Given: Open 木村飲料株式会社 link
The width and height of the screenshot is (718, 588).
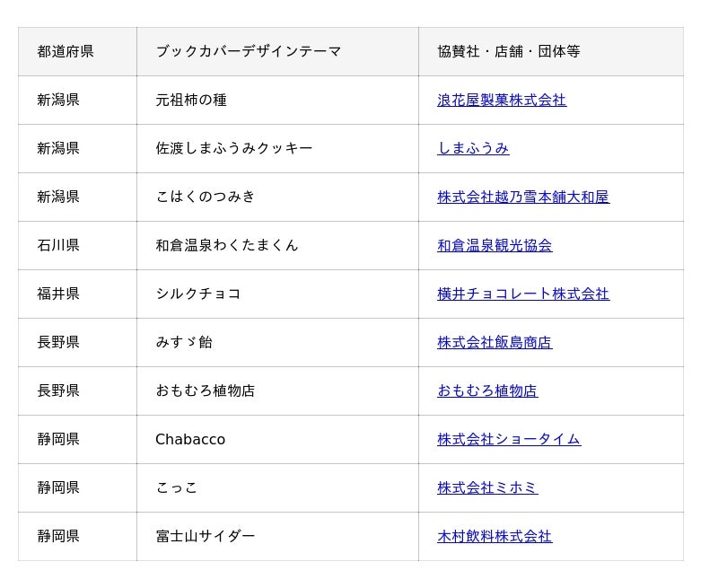Looking at the screenshot, I should (495, 537).
